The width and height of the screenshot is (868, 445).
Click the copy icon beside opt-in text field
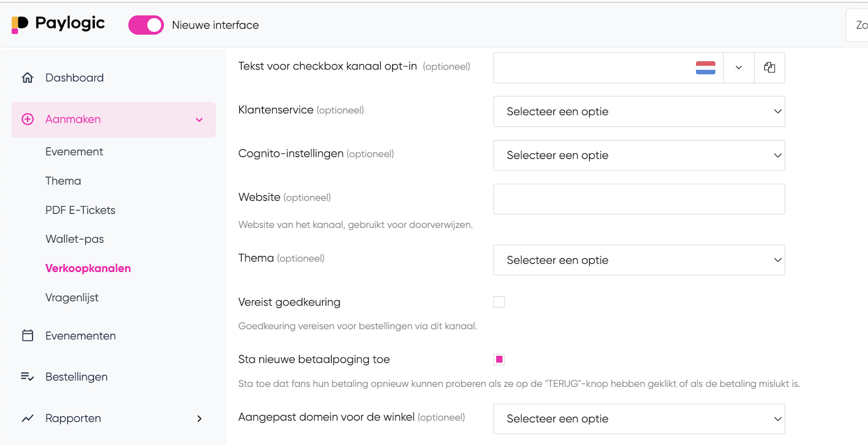(x=769, y=67)
